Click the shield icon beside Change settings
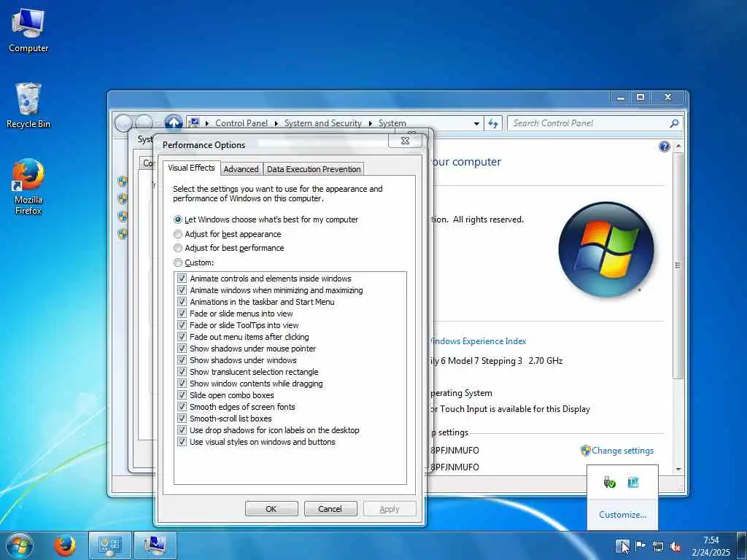 [x=586, y=451]
